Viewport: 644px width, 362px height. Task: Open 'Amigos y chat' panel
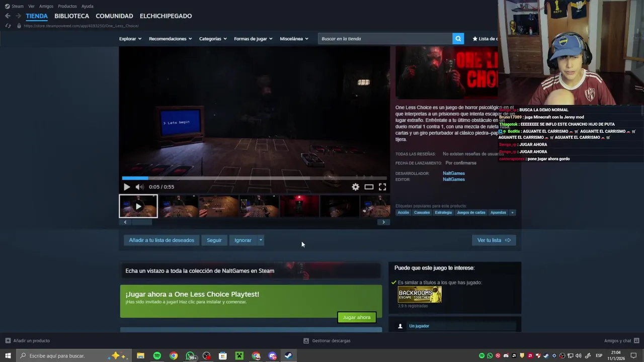[x=621, y=341]
